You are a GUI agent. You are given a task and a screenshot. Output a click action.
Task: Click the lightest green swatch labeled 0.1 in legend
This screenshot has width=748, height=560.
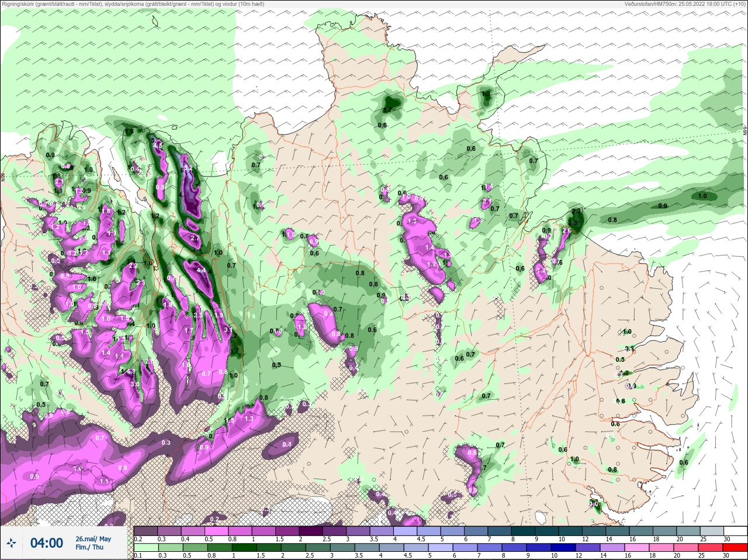point(146,548)
